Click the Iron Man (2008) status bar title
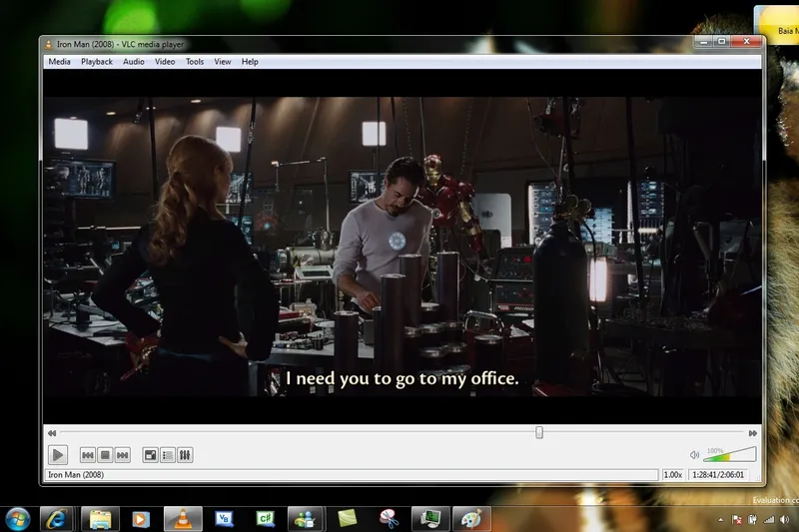Viewport: 799px width, 532px height. point(76,474)
